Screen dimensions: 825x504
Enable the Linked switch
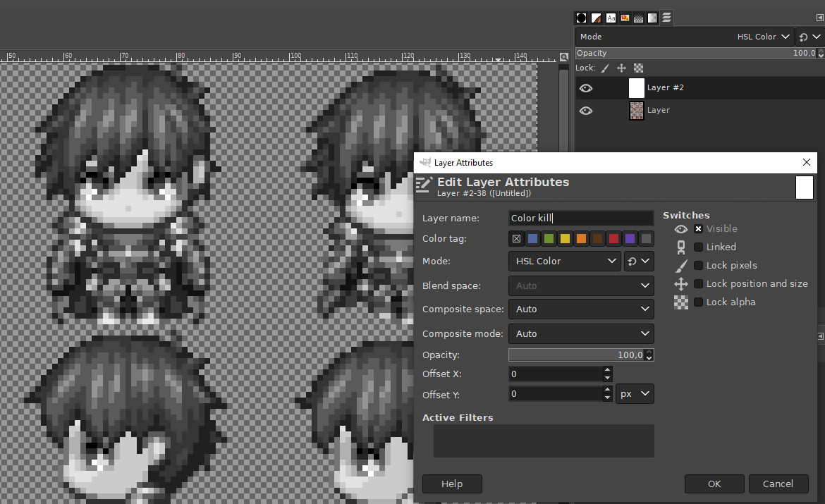click(x=698, y=247)
